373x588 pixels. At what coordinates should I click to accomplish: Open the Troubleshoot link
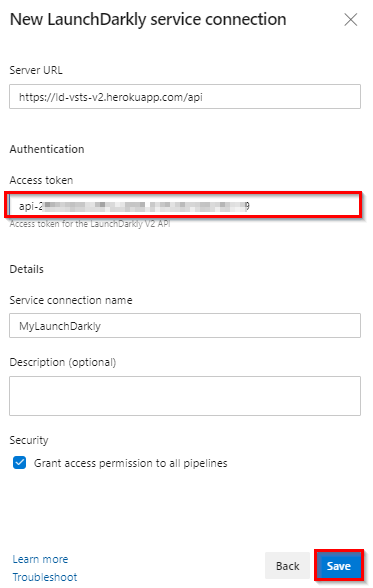(45, 577)
